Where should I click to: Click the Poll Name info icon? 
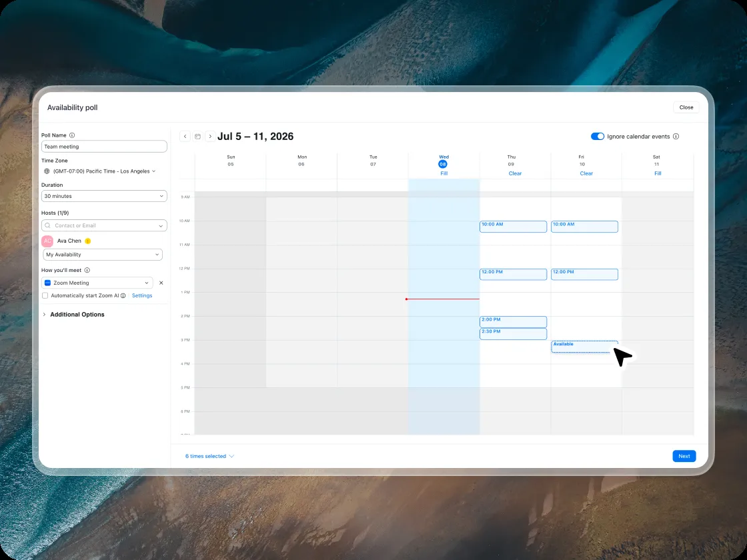(72, 135)
